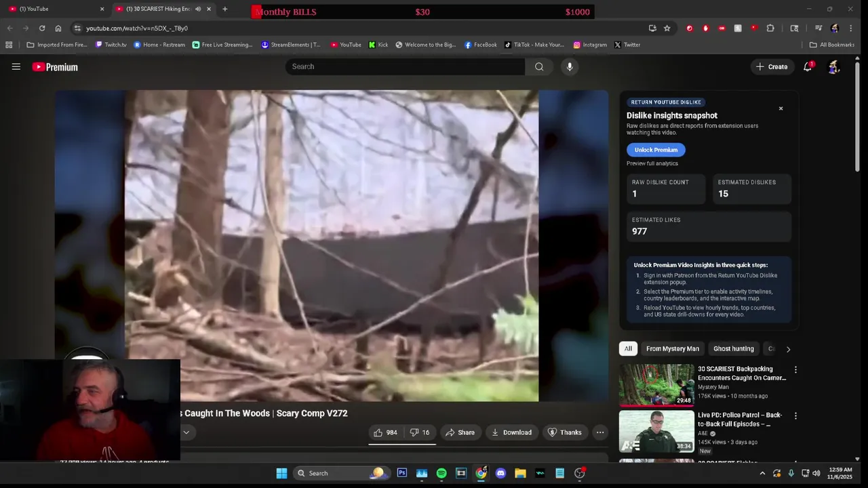Switch to the first YouTube tab
The height and width of the screenshot is (488, 868).
coord(54,9)
